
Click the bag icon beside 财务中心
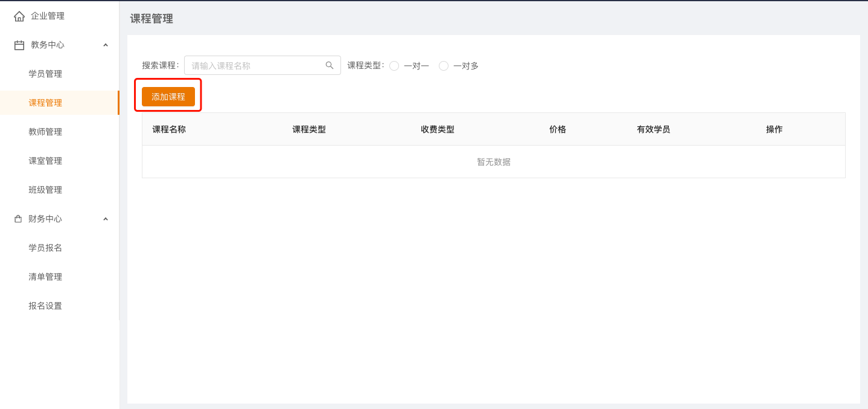[x=18, y=219]
